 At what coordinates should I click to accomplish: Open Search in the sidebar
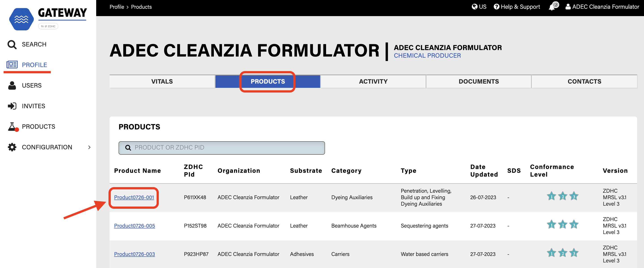[34, 44]
